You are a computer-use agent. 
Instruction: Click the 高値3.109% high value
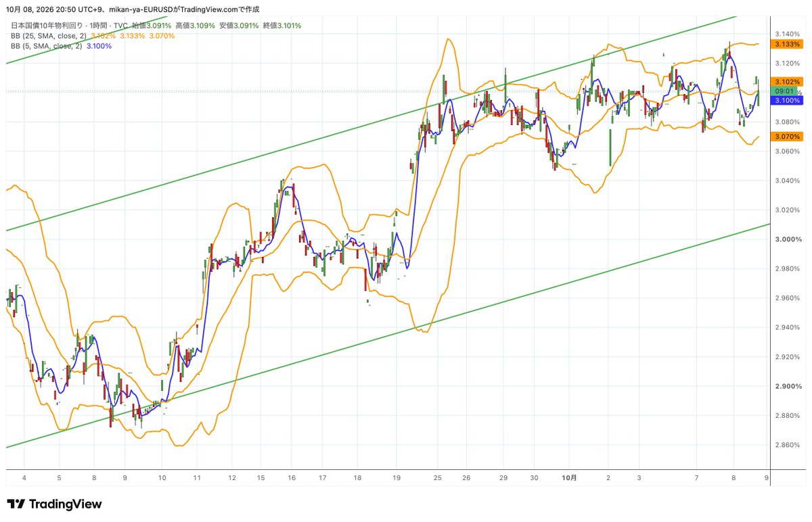196,26
